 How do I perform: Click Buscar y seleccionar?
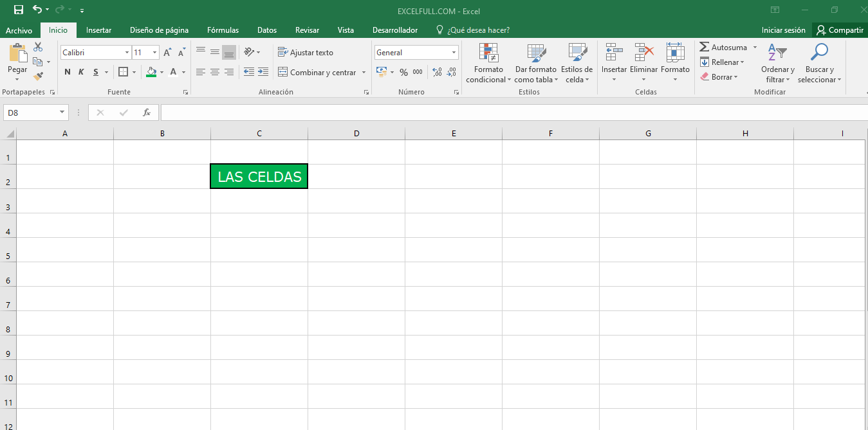coord(819,63)
